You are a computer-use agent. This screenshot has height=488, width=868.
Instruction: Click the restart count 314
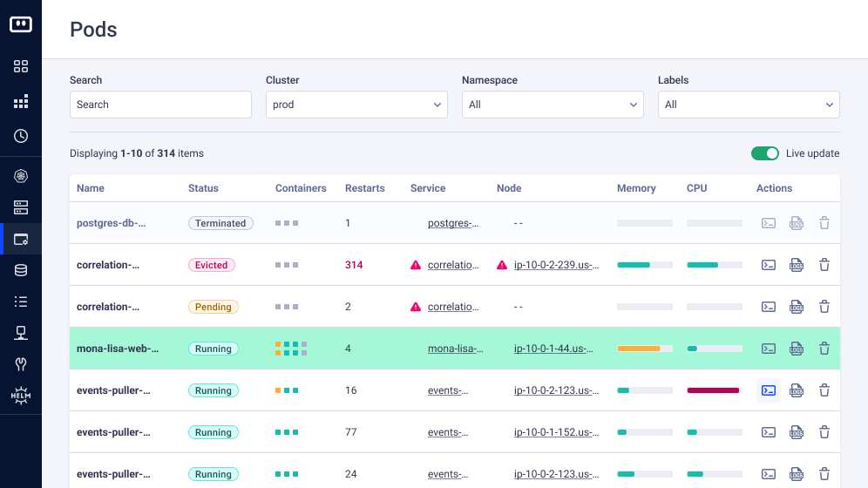354,265
